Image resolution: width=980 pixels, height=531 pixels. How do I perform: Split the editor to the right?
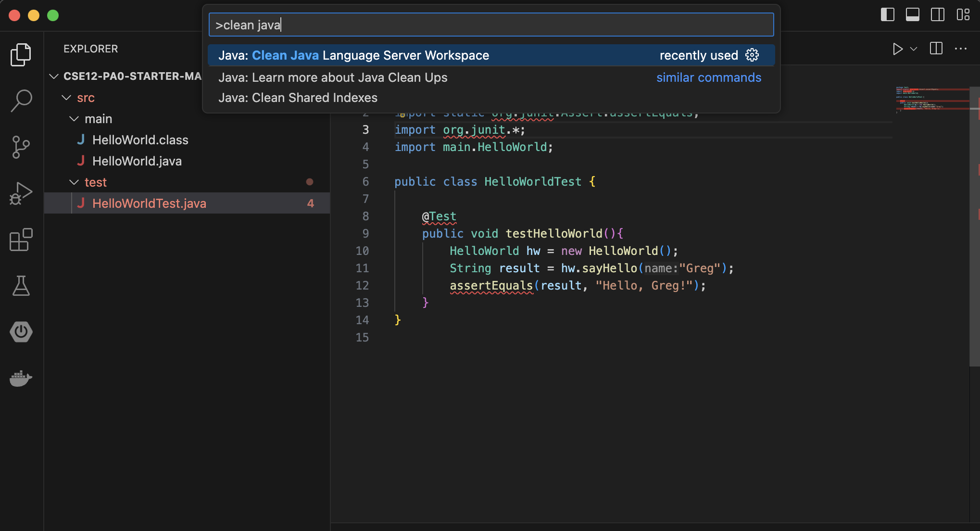pyautogui.click(x=936, y=49)
